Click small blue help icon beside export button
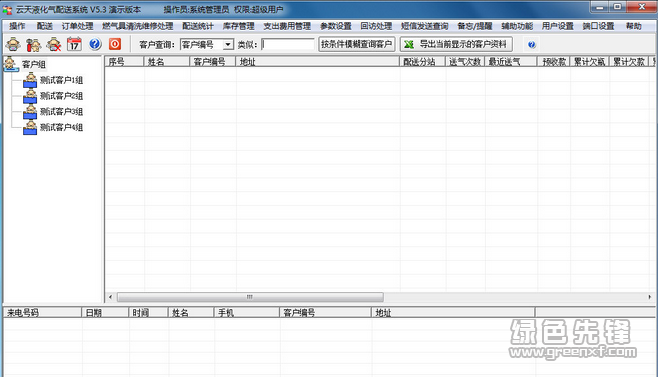 pos(532,45)
